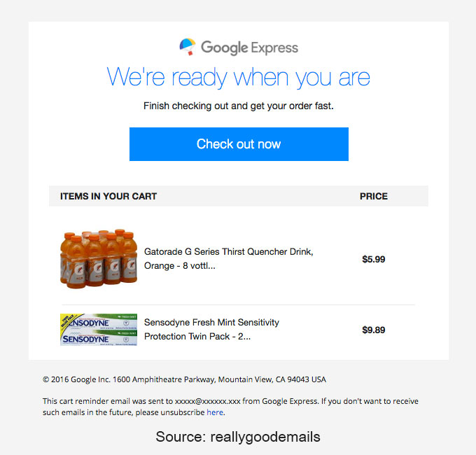Click the Check out now button

[x=239, y=144]
